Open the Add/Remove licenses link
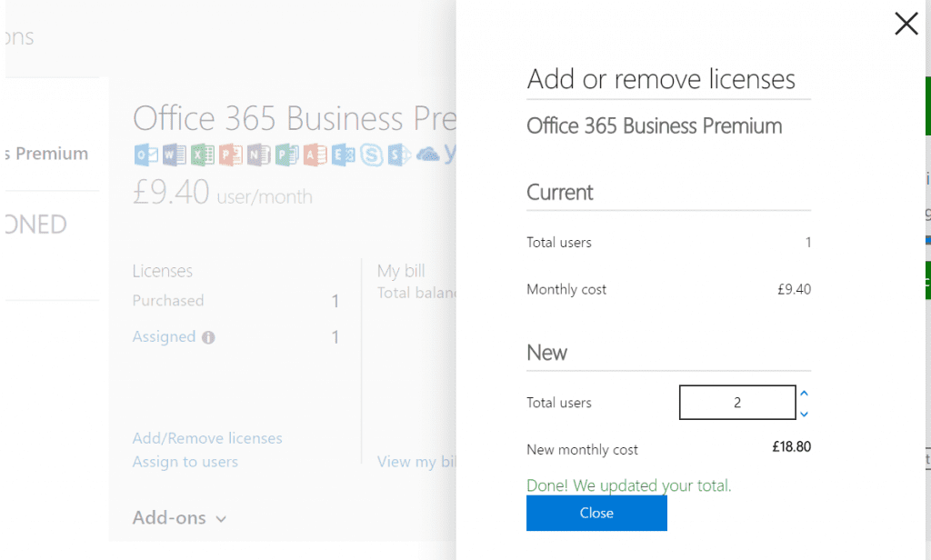The image size is (931, 560). coord(206,438)
